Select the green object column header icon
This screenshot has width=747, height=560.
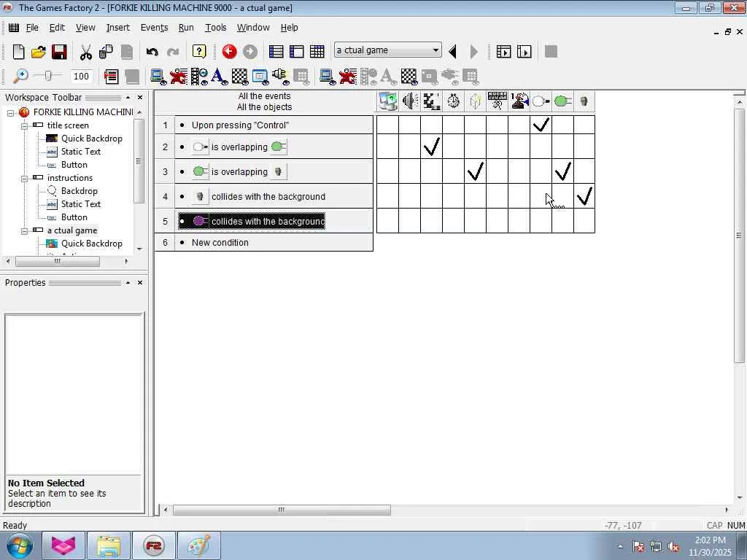tap(562, 101)
